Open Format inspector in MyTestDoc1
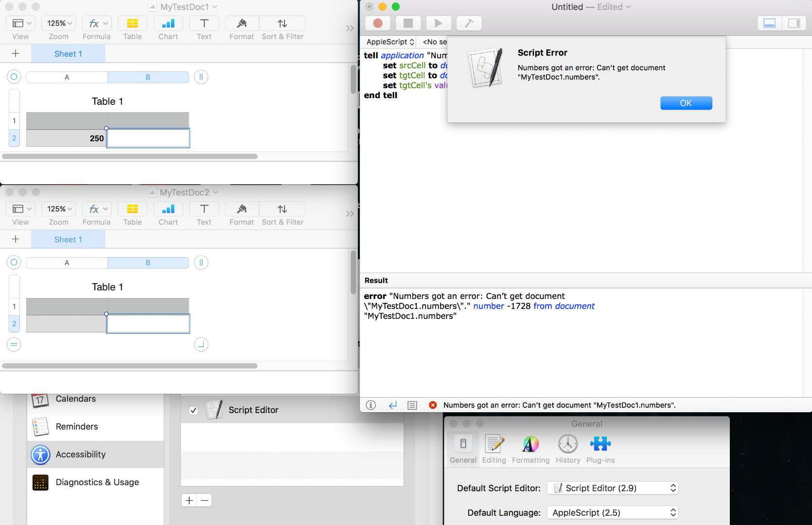This screenshot has width=812, height=525. click(242, 23)
